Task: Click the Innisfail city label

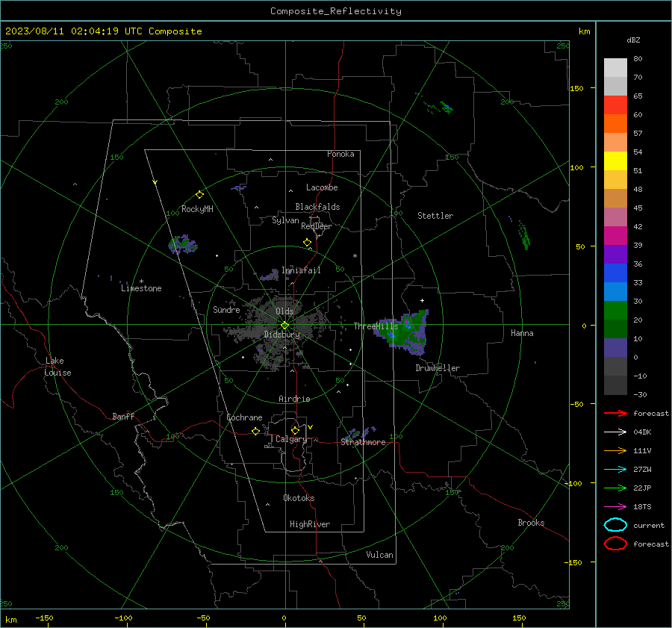Action: (301, 270)
